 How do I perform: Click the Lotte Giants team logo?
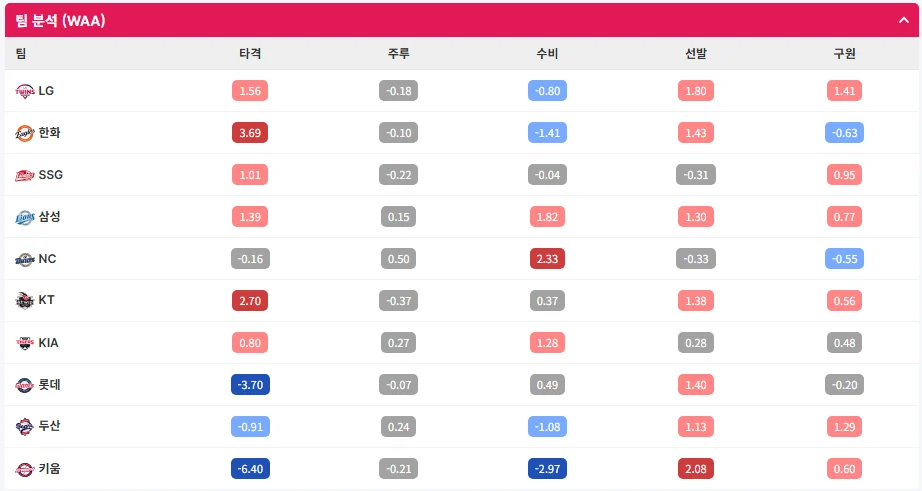pyautogui.click(x=25, y=385)
